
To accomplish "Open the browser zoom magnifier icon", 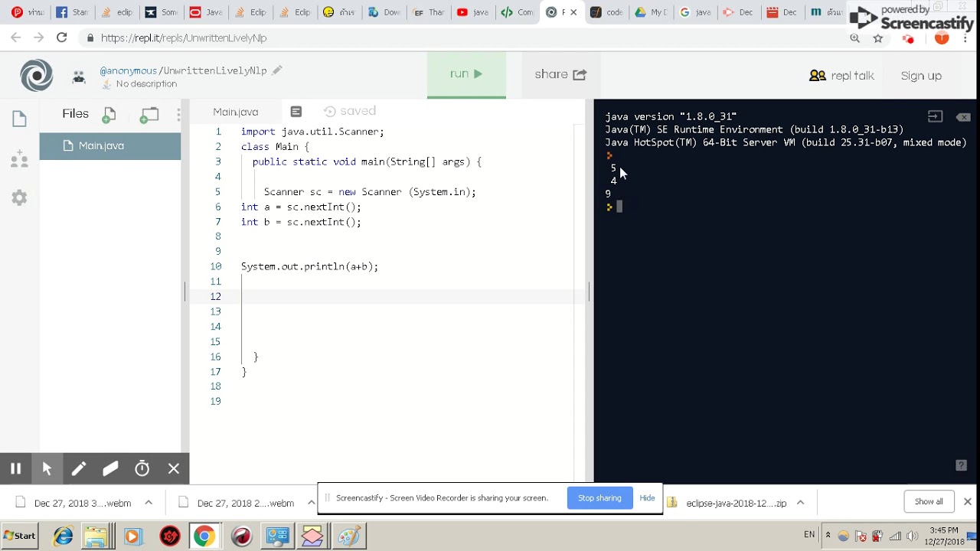I will [x=855, y=38].
